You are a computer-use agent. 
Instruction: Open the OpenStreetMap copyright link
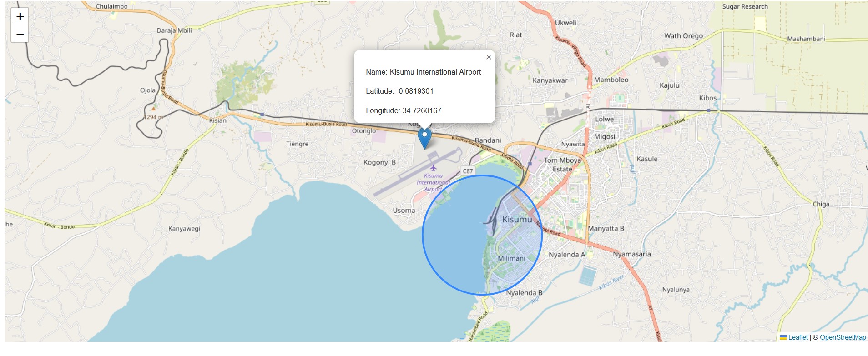pyautogui.click(x=843, y=337)
